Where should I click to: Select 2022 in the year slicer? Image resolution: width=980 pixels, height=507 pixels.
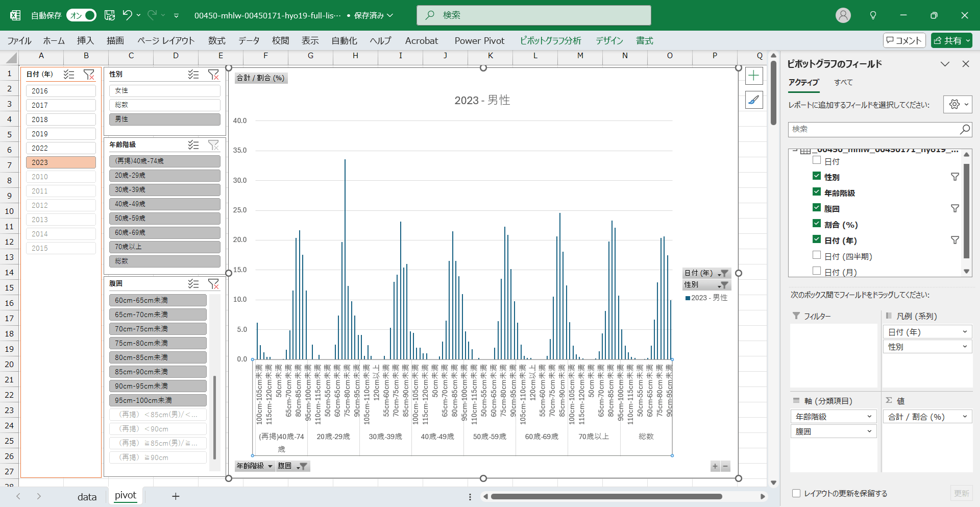click(x=61, y=148)
